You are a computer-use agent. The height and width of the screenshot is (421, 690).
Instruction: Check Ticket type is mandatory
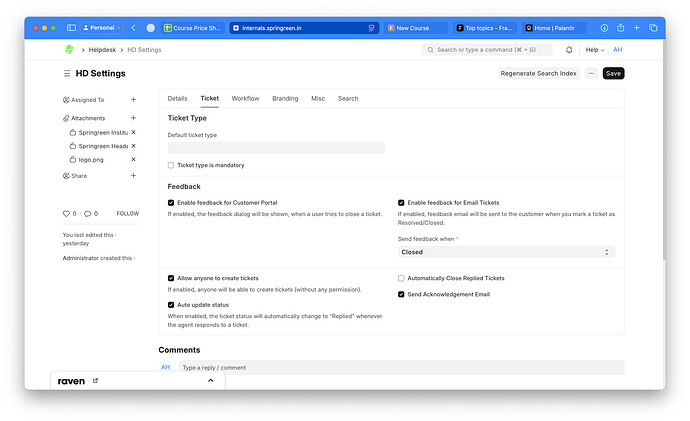click(x=171, y=165)
